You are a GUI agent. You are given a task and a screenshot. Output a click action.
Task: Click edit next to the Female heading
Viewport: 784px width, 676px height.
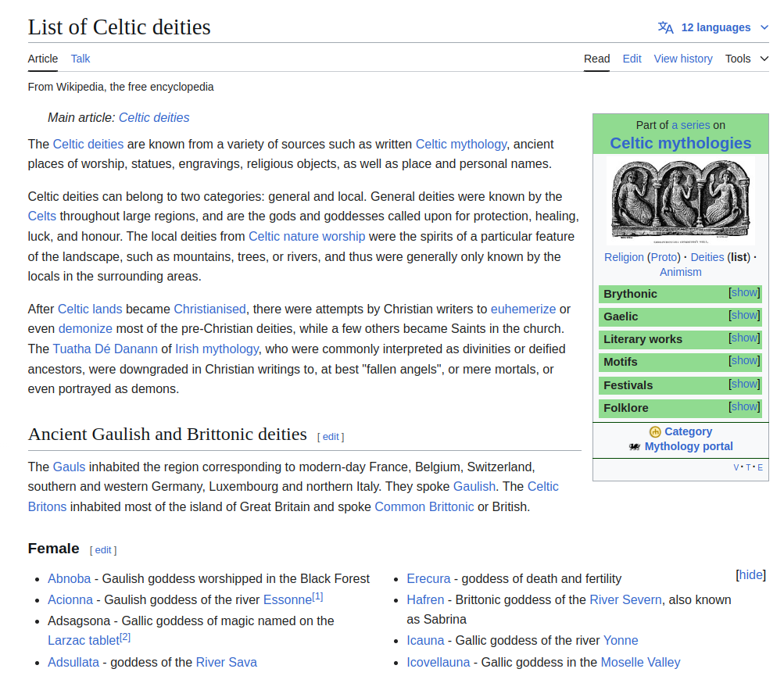[x=102, y=549]
